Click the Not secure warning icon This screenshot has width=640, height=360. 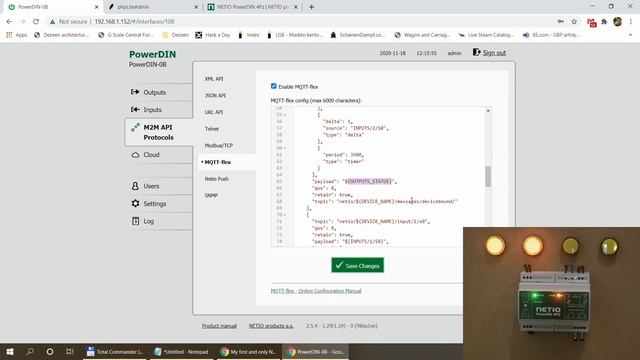pos(52,22)
